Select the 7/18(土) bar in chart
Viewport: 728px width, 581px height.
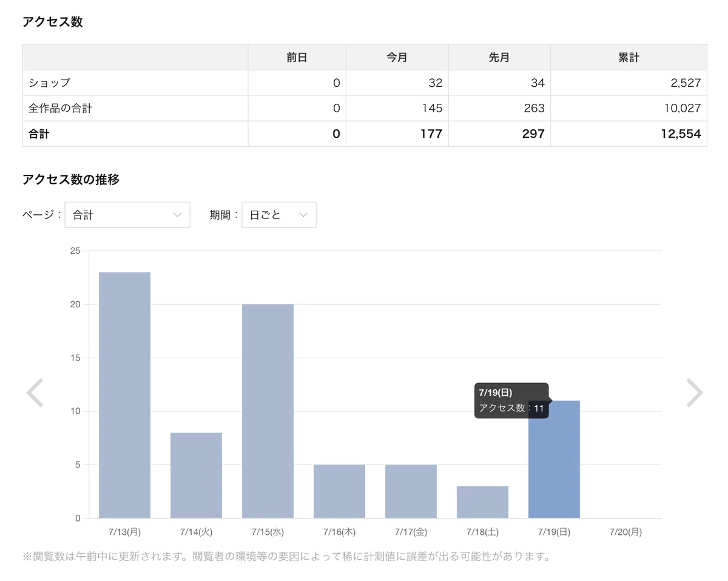[x=482, y=502]
